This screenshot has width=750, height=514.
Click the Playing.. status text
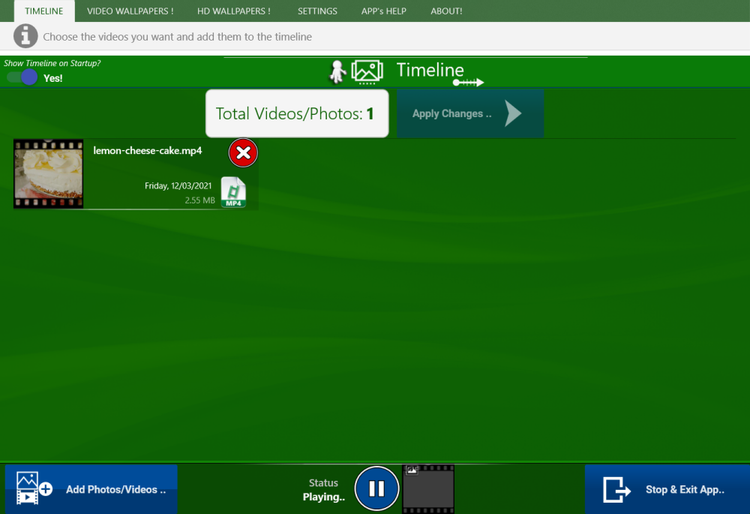[324, 497]
